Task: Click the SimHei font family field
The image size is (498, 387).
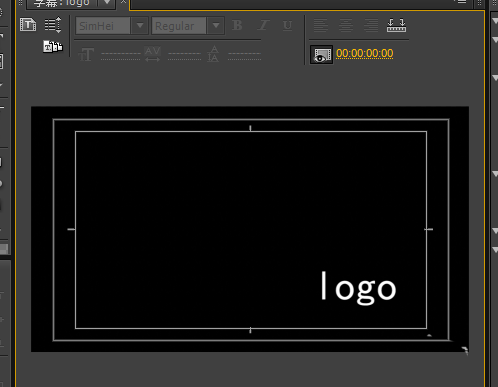Action: 103,26
